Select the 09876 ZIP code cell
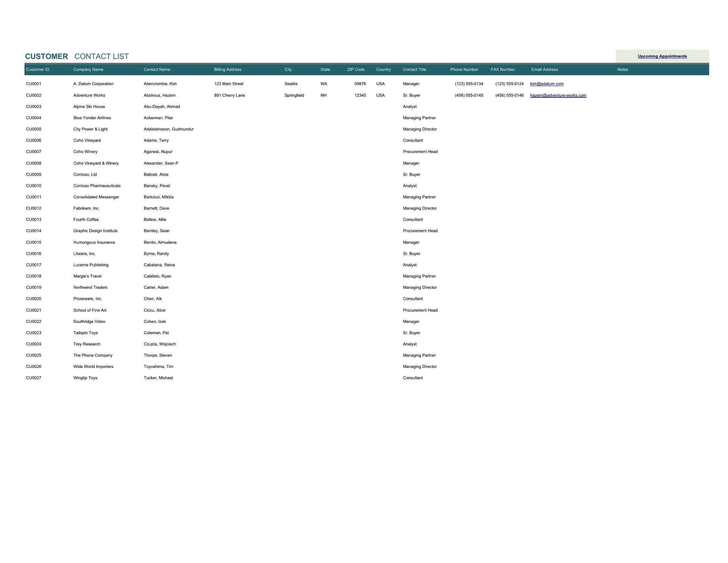The image size is (728, 563). [x=360, y=84]
